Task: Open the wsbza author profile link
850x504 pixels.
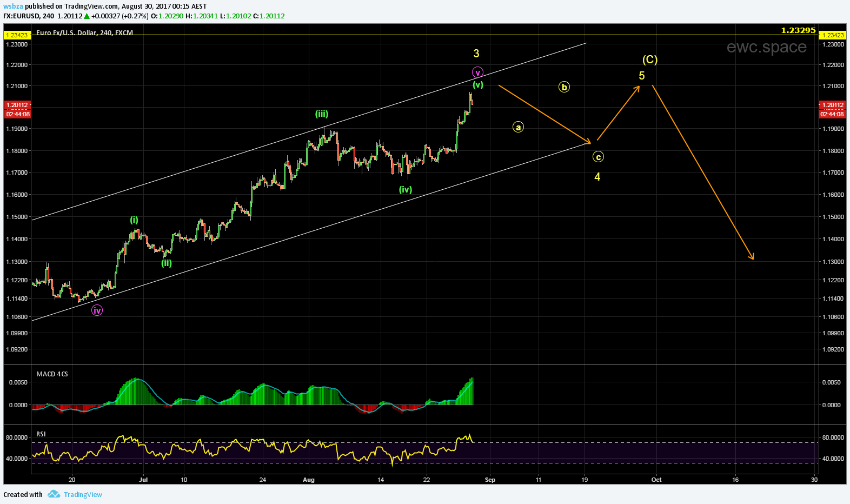Action: pyautogui.click(x=13, y=6)
